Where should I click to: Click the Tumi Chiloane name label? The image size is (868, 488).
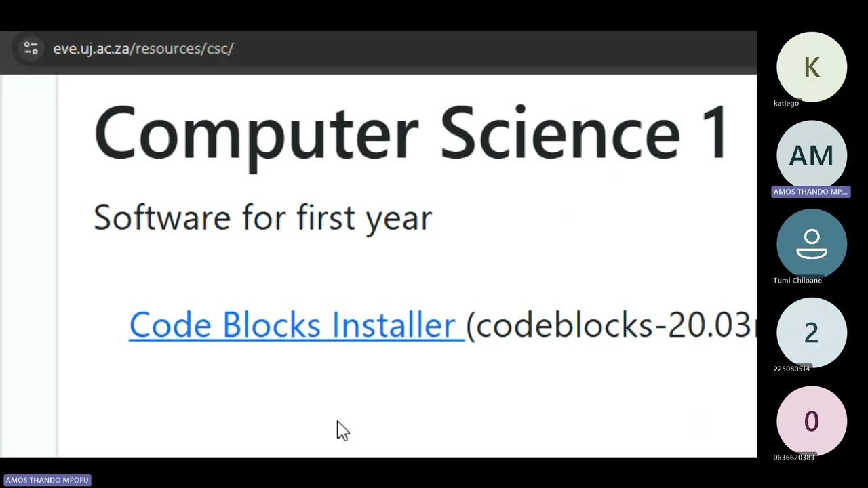point(797,280)
